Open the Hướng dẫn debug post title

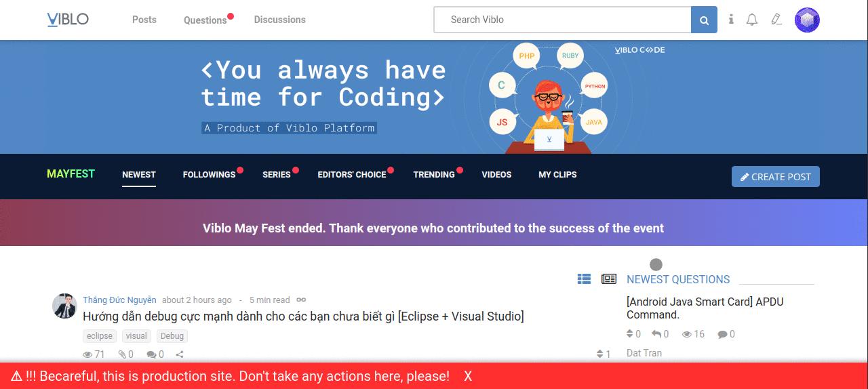(x=303, y=316)
